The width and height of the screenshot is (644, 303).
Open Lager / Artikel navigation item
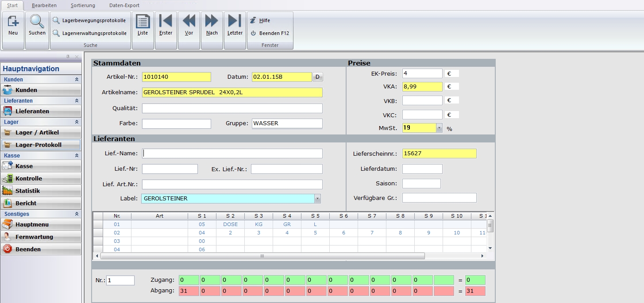(x=41, y=132)
